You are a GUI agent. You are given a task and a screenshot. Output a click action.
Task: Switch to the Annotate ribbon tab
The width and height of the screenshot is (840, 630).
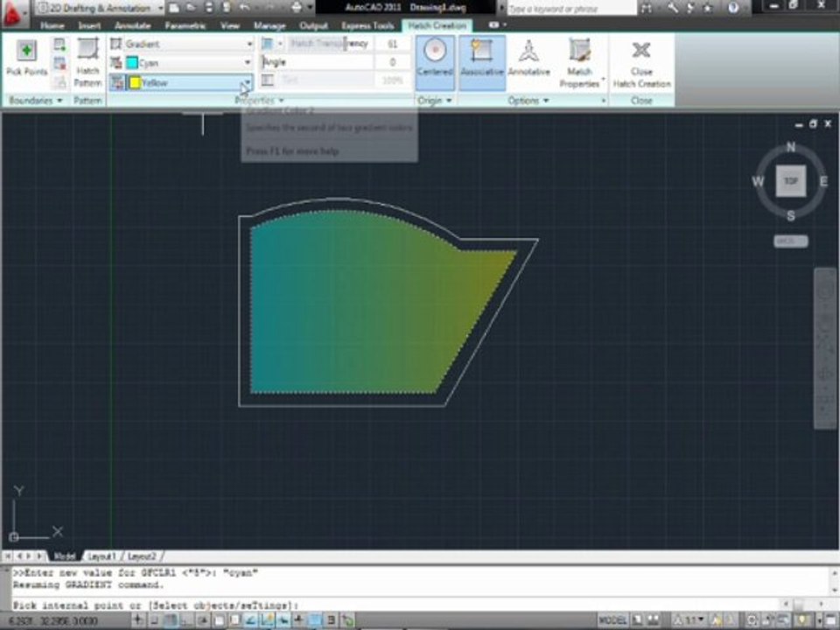(132, 25)
